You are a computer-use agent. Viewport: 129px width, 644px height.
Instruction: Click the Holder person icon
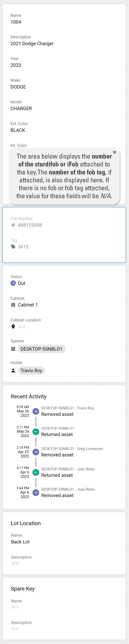(x=13, y=371)
